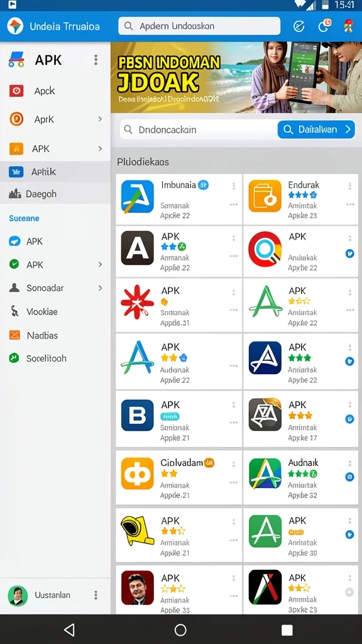This screenshot has width=362, height=644.
Task: Tap the red starburst app icon
Action: [x=138, y=302]
